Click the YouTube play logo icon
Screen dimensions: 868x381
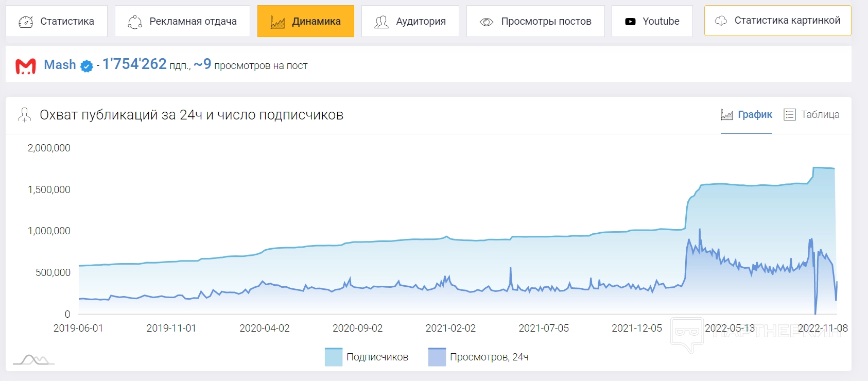pos(630,22)
